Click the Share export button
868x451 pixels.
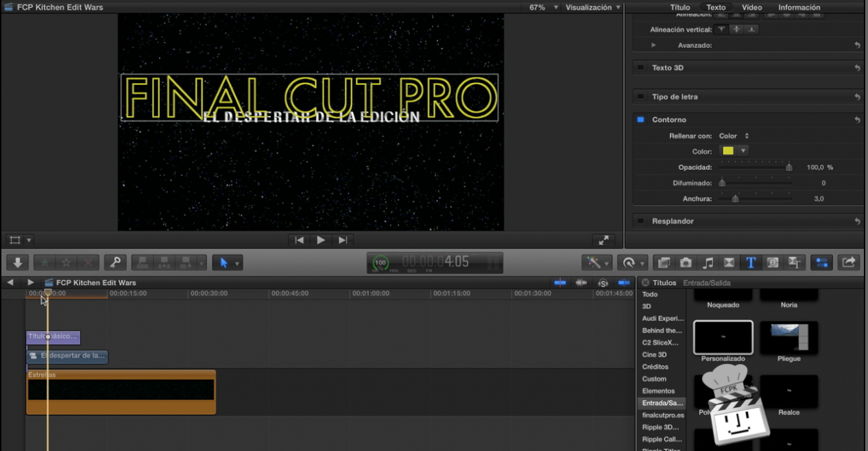[849, 263]
